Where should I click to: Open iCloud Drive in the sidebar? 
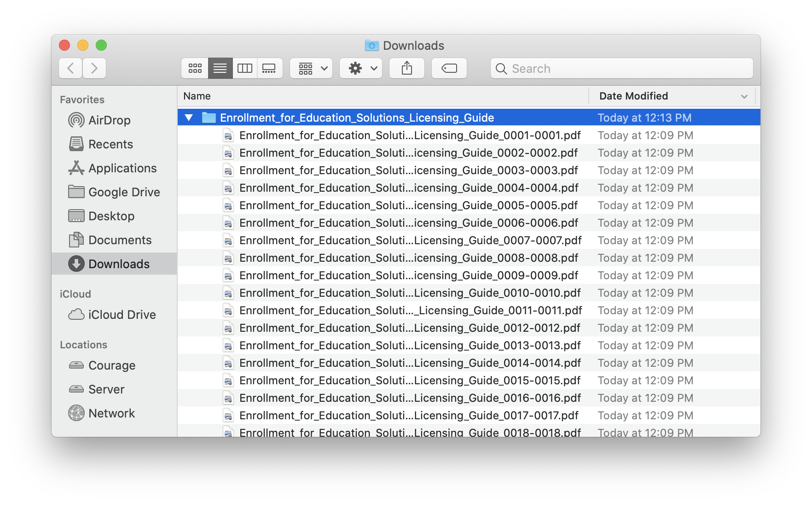click(x=114, y=315)
